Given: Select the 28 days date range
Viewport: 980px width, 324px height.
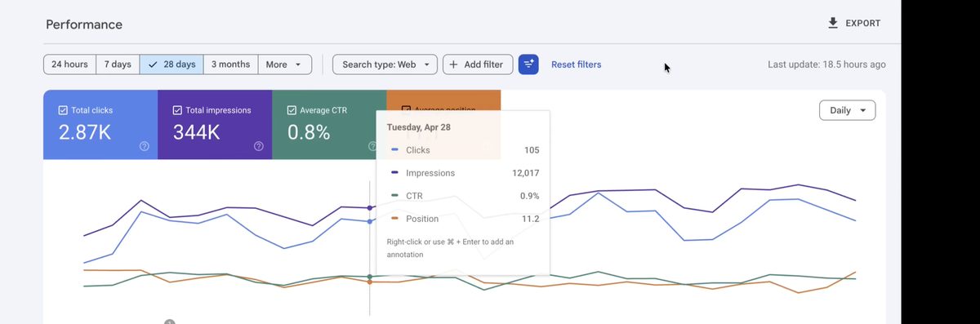Looking at the screenshot, I should [171, 64].
